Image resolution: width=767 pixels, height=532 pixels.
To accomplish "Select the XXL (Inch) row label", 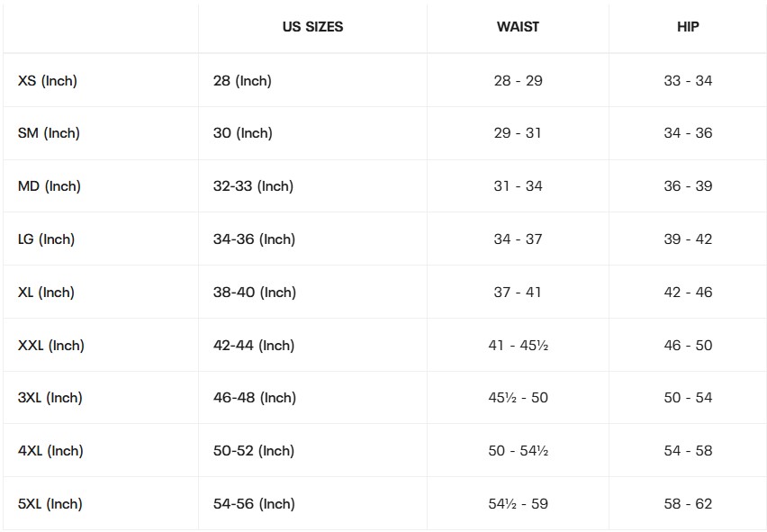I will [x=51, y=346].
